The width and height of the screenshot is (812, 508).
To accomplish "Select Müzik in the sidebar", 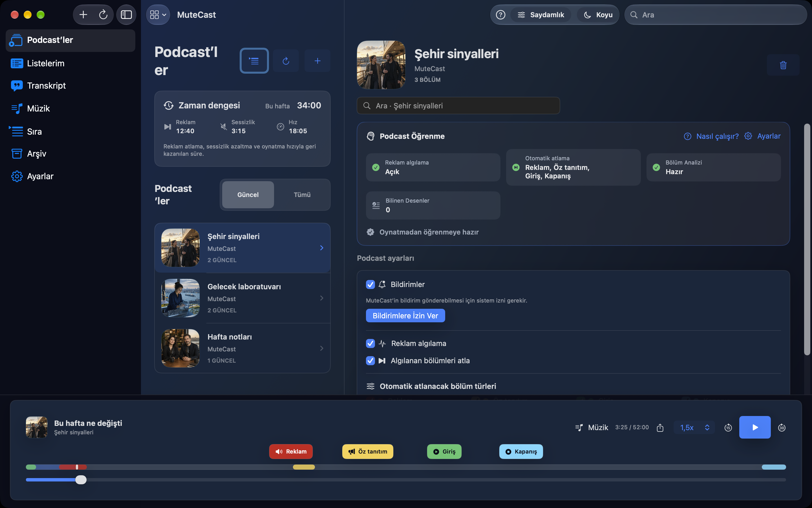I will point(70,109).
